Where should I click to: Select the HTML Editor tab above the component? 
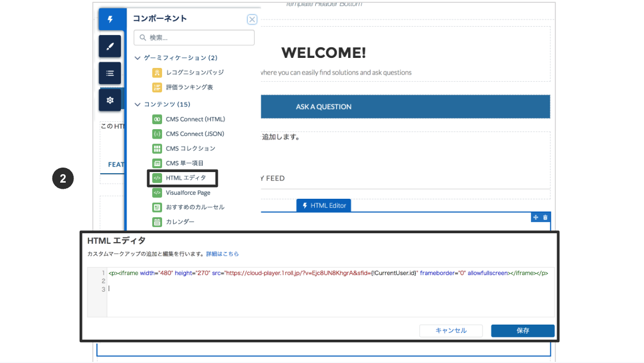pos(324,205)
